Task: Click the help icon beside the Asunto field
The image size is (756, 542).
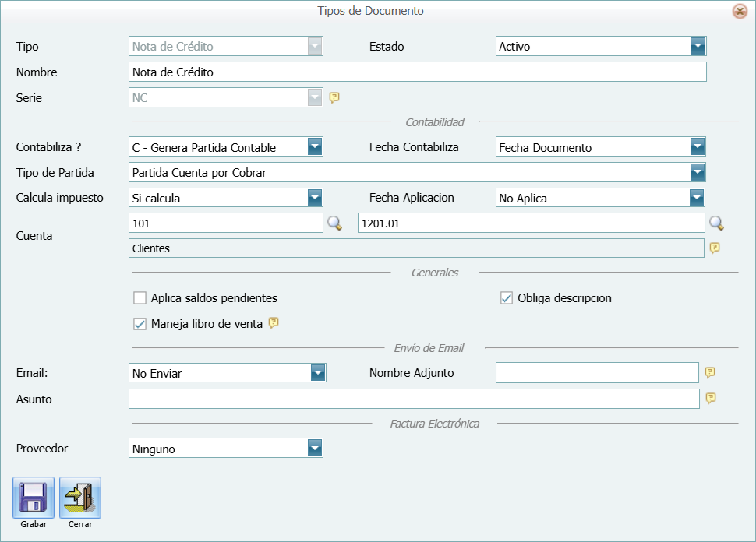Action: (x=710, y=399)
